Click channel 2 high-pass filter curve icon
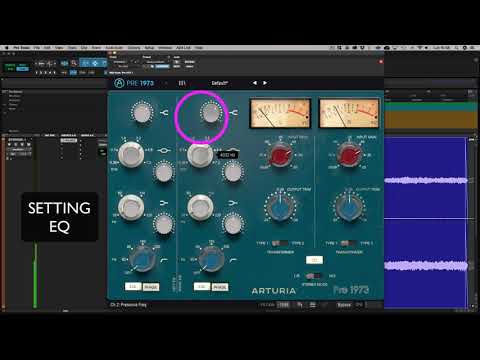The height and width of the screenshot is (360, 480). pos(233,260)
